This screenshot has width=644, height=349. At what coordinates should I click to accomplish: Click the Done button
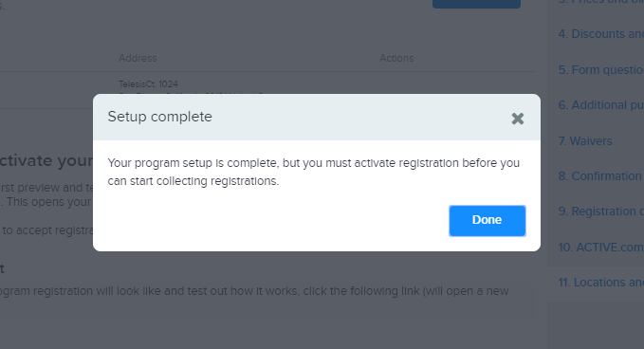pos(488,220)
